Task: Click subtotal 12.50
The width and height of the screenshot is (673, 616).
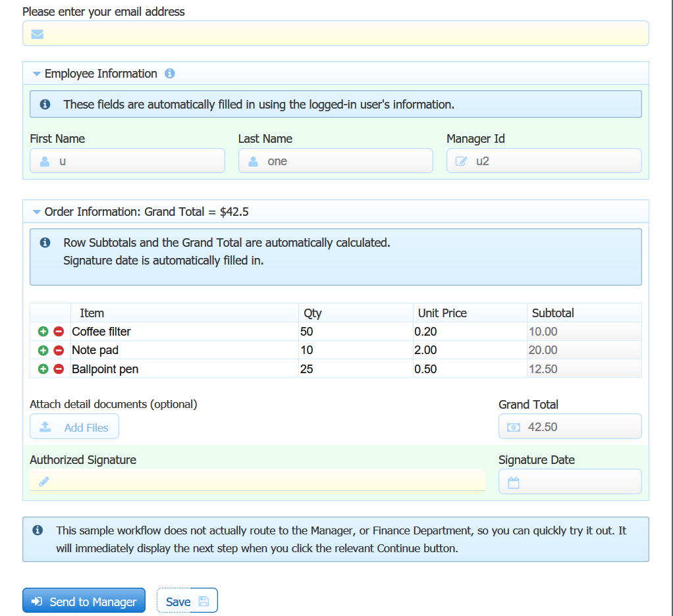Action: (x=585, y=369)
